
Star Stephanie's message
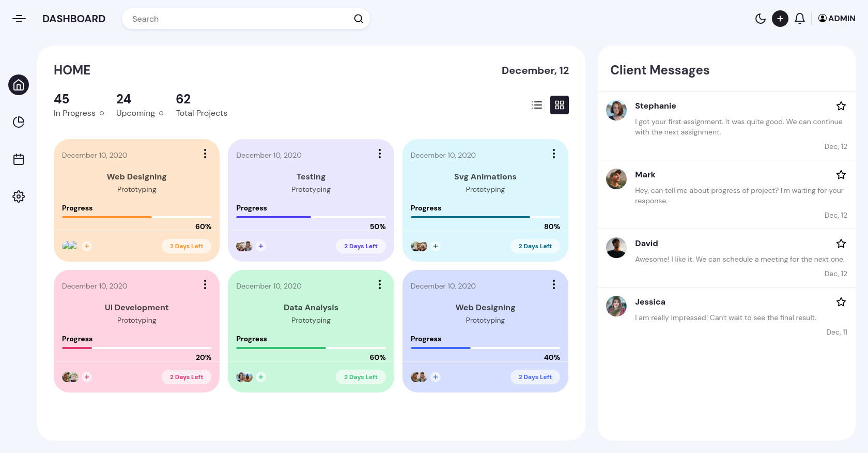pyautogui.click(x=841, y=106)
